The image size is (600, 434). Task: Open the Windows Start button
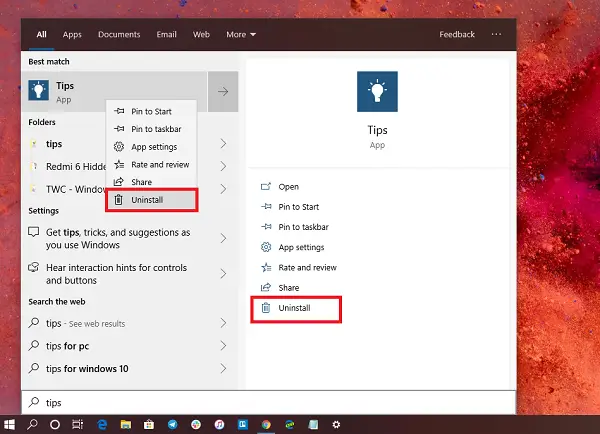tap(10, 424)
